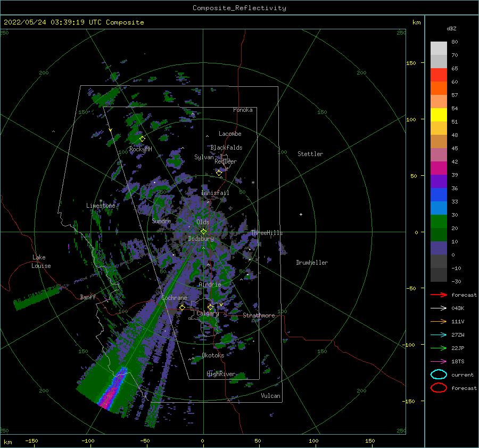
Task: Click the Blackfalds label
Action: pos(226,148)
